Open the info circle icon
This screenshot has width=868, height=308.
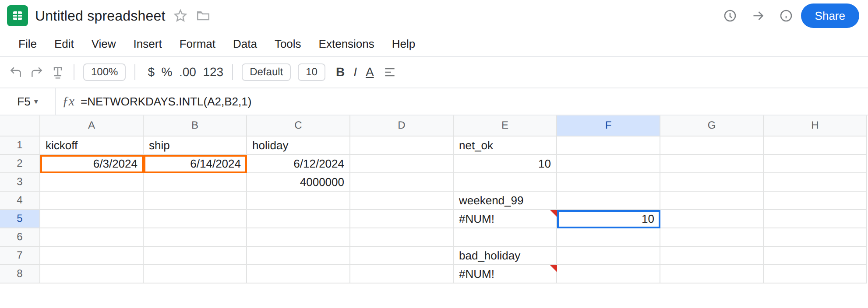coord(786,16)
